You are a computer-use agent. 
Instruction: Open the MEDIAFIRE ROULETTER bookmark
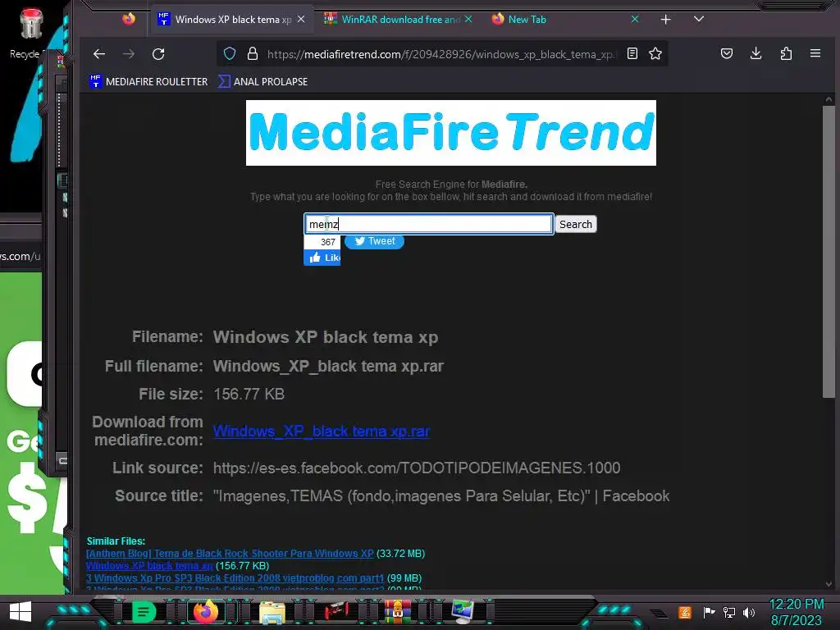click(x=148, y=81)
